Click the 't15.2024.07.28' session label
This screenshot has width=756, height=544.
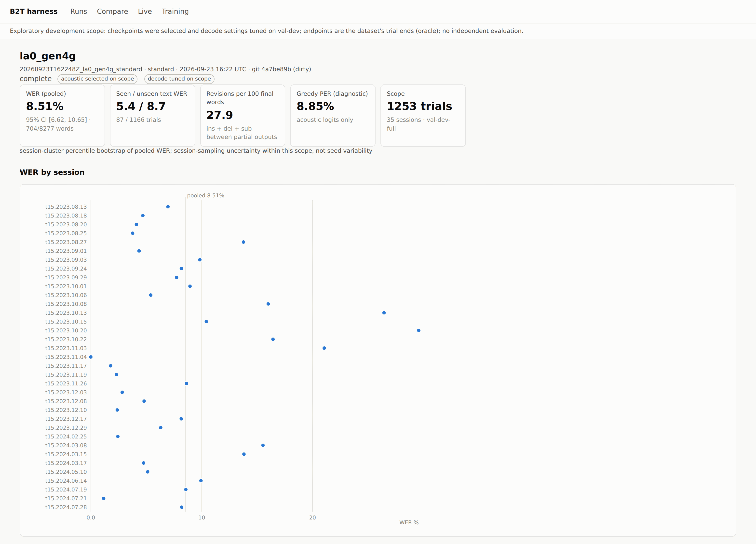click(66, 507)
